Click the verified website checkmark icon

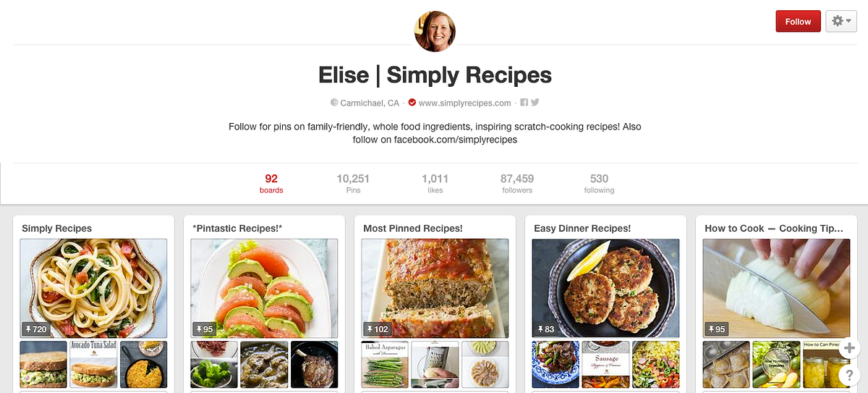point(412,103)
